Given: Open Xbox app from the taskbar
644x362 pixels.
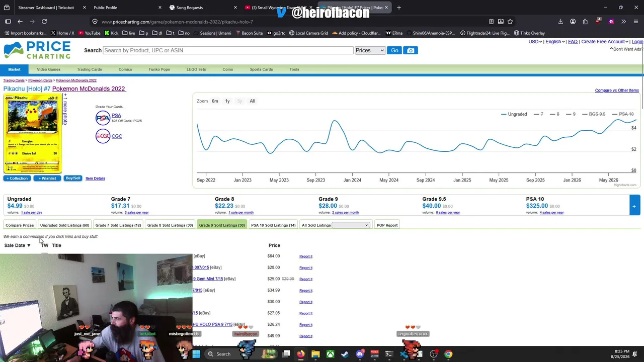Looking at the screenshot, I should click(x=330, y=354).
